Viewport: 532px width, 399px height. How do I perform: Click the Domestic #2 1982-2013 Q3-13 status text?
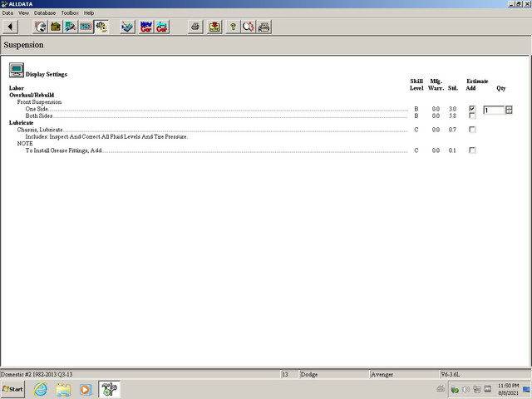(37, 375)
